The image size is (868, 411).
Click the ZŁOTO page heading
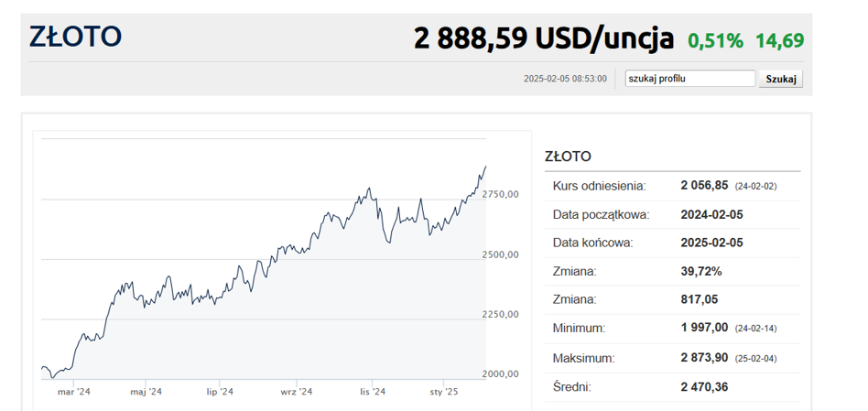[x=75, y=38]
